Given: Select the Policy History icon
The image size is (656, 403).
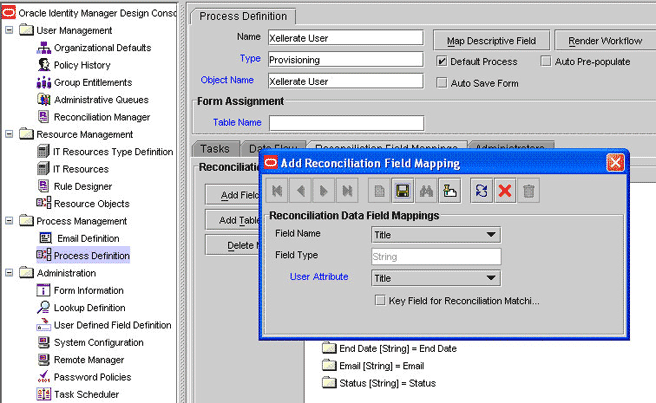Looking at the screenshot, I should tap(44, 65).
